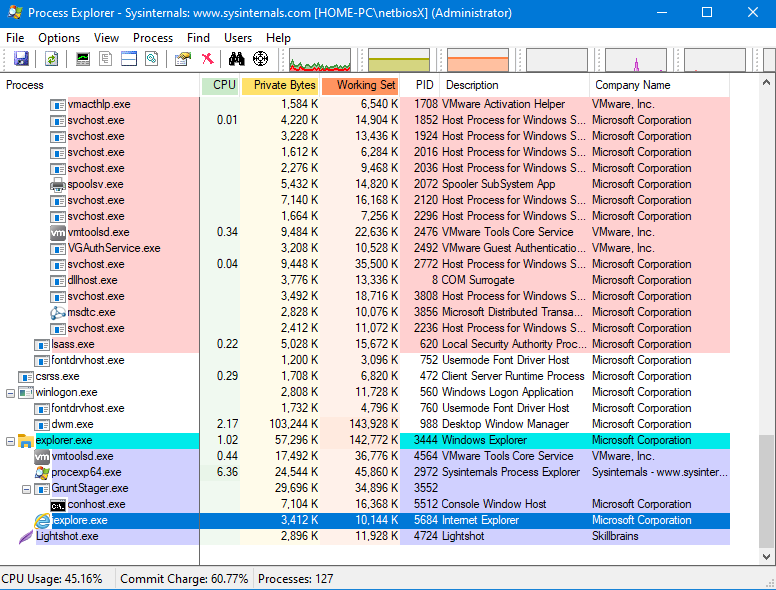Collapse the GruntStager.exe subtree
This screenshot has width=776, height=590.
[x=27, y=489]
